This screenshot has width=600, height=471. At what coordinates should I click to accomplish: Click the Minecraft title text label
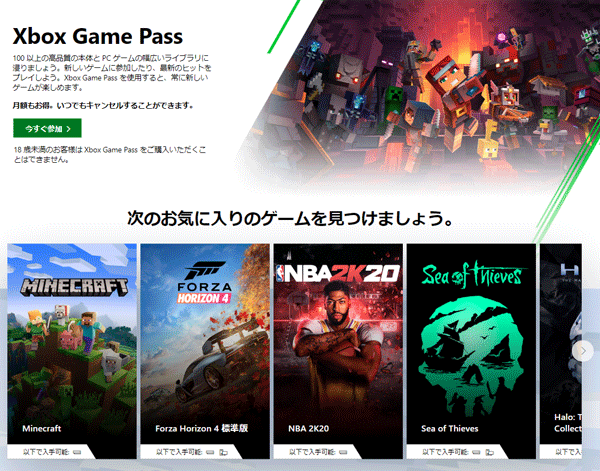(x=42, y=429)
